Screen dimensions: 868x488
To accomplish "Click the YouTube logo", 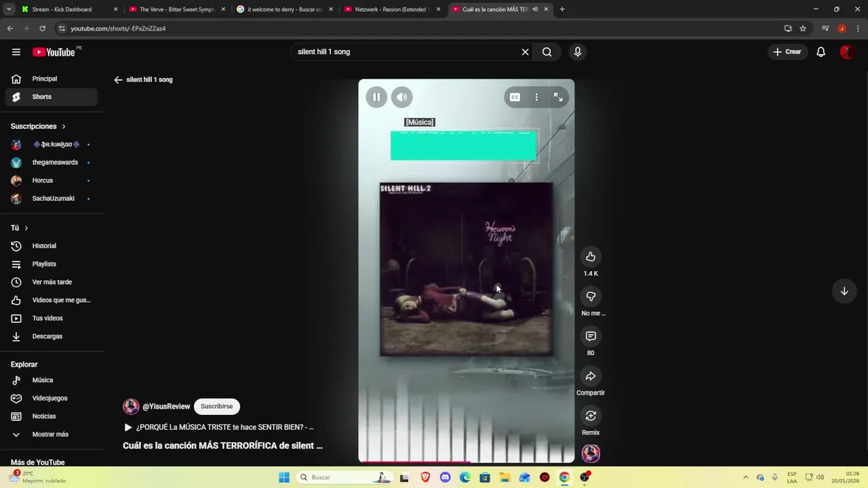I will (54, 52).
